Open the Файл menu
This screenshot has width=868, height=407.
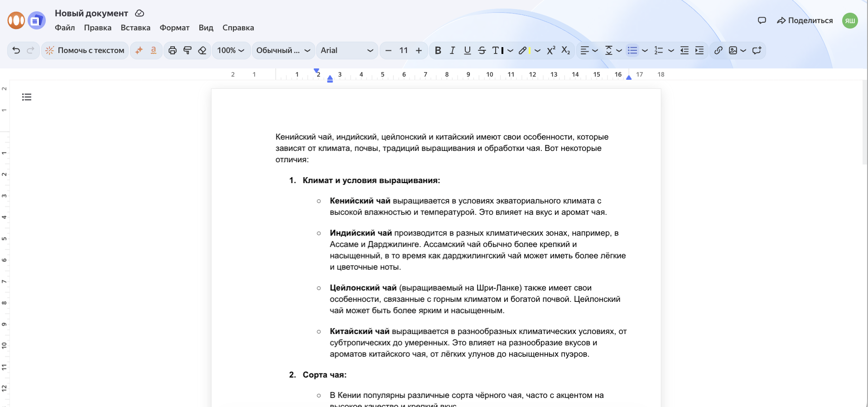tap(65, 28)
